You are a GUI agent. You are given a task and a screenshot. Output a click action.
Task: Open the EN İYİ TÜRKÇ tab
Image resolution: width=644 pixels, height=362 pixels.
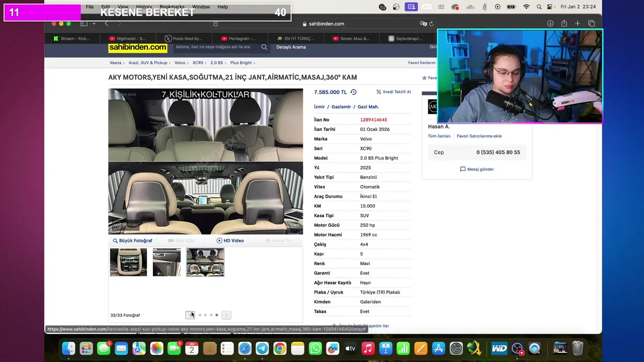(295, 38)
